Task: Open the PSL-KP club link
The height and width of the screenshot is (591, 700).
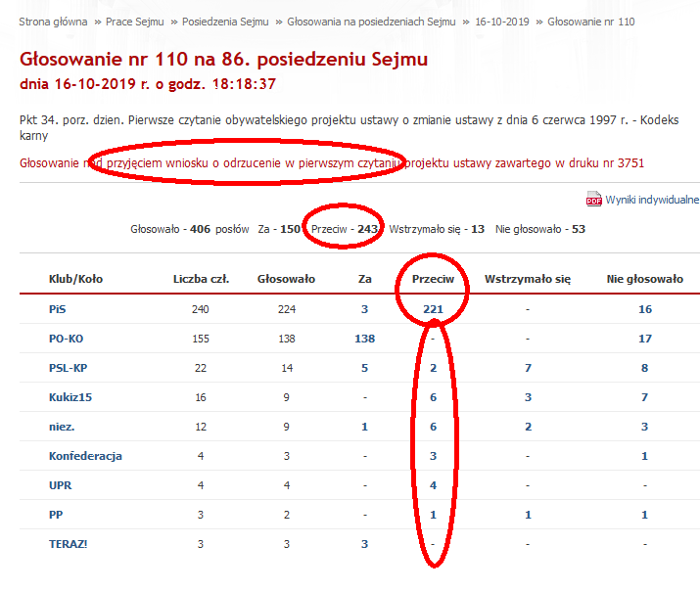Action: pos(69,368)
